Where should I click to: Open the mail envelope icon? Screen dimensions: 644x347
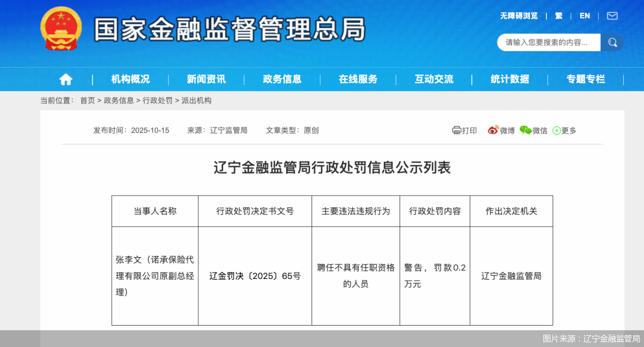(612, 16)
